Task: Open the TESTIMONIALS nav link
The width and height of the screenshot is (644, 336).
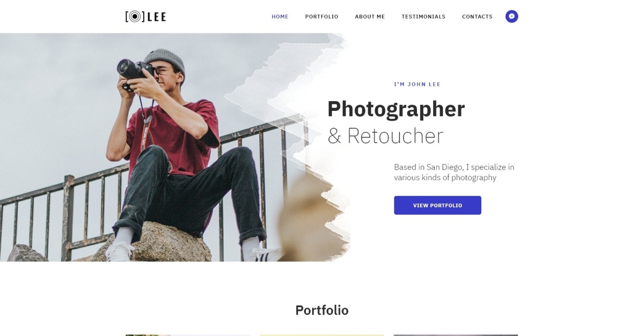Action: click(x=423, y=17)
